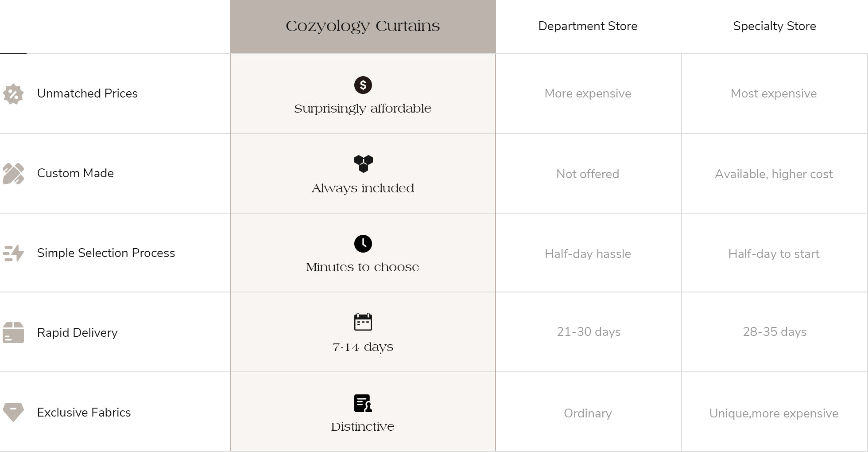The image size is (868, 452).
Task: Select the Department Store column header
Action: coord(588,26)
